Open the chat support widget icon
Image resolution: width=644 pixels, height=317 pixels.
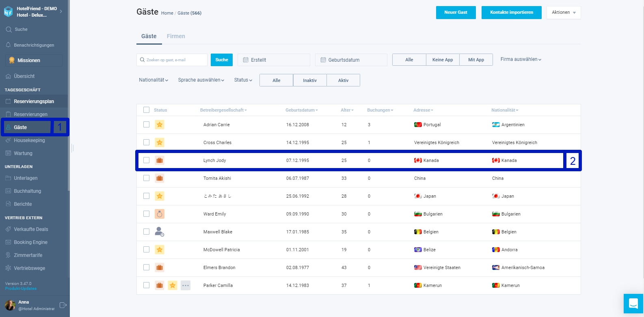[x=633, y=303]
